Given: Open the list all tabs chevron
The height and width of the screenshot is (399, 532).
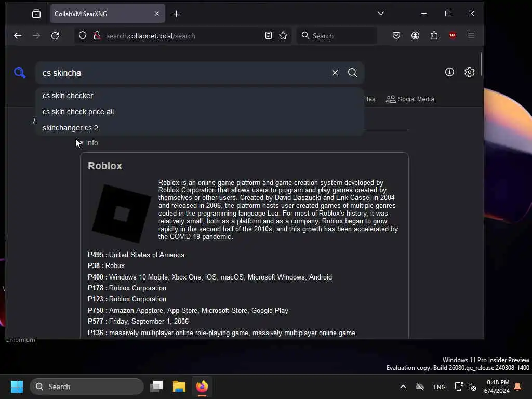Looking at the screenshot, I should (381, 14).
